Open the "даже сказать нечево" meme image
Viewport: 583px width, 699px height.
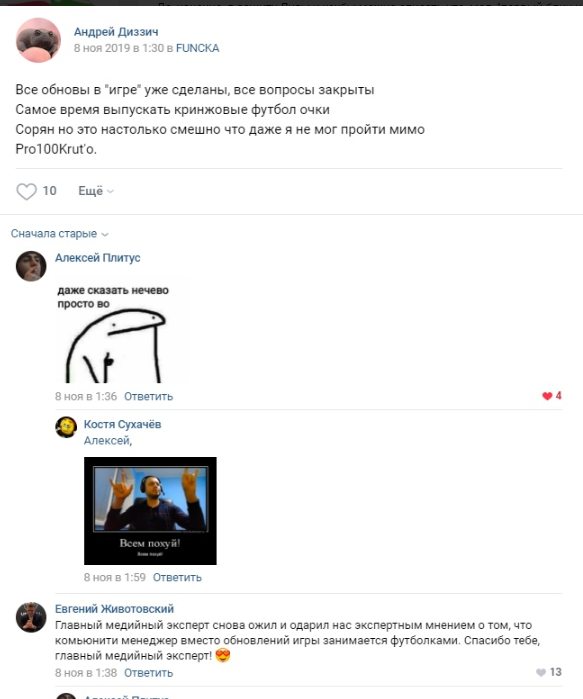(121, 330)
